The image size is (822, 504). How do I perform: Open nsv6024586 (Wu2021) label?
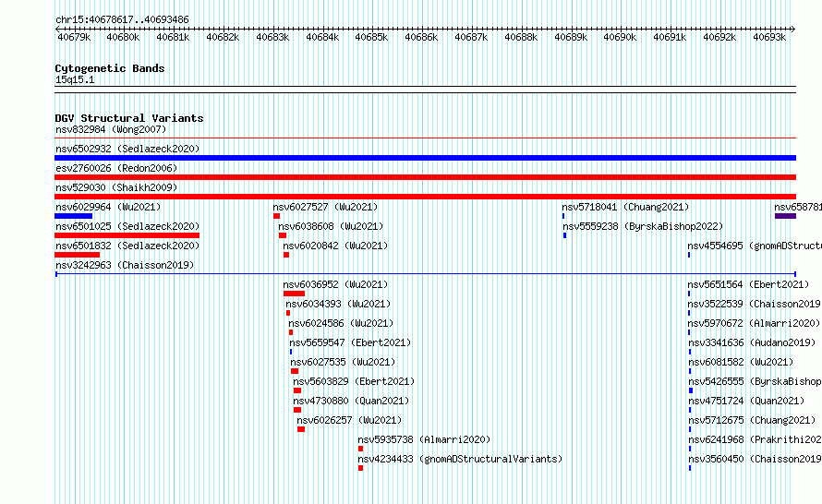341,323
